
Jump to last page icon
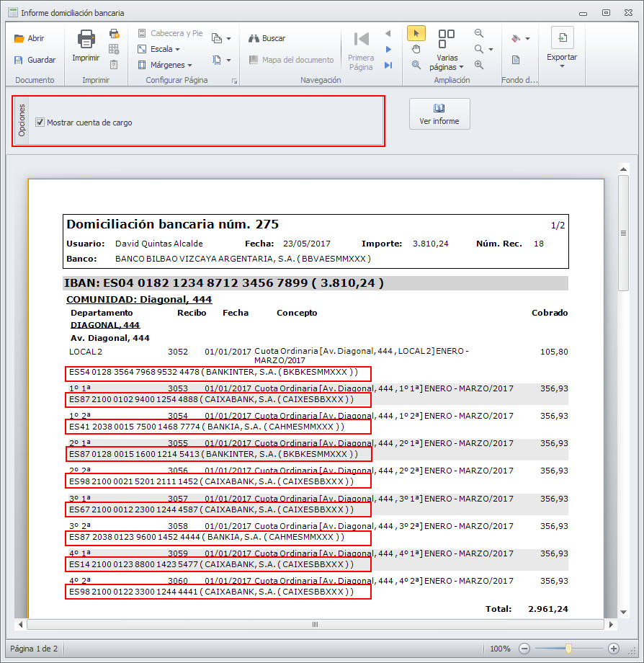pyautogui.click(x=388, y=65)
